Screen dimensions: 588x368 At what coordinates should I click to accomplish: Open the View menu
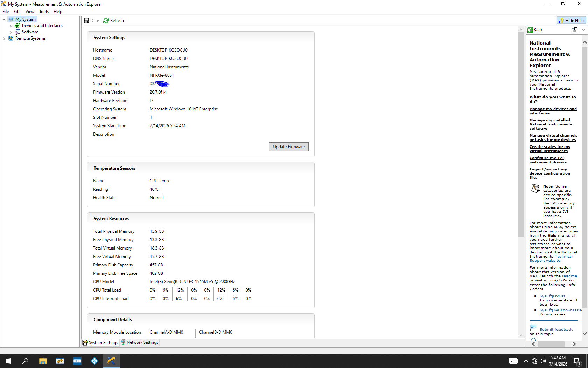[x=30, y=12]
